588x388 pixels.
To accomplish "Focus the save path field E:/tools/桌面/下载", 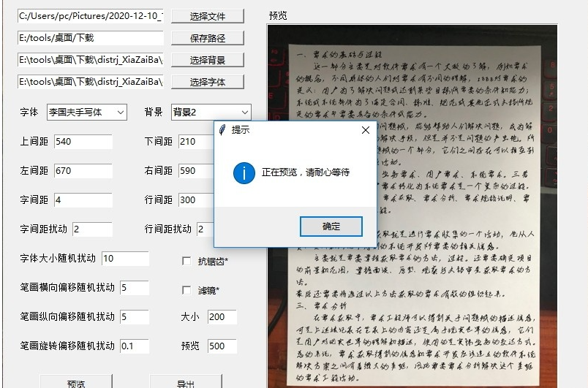I will (x=91, y=38).
